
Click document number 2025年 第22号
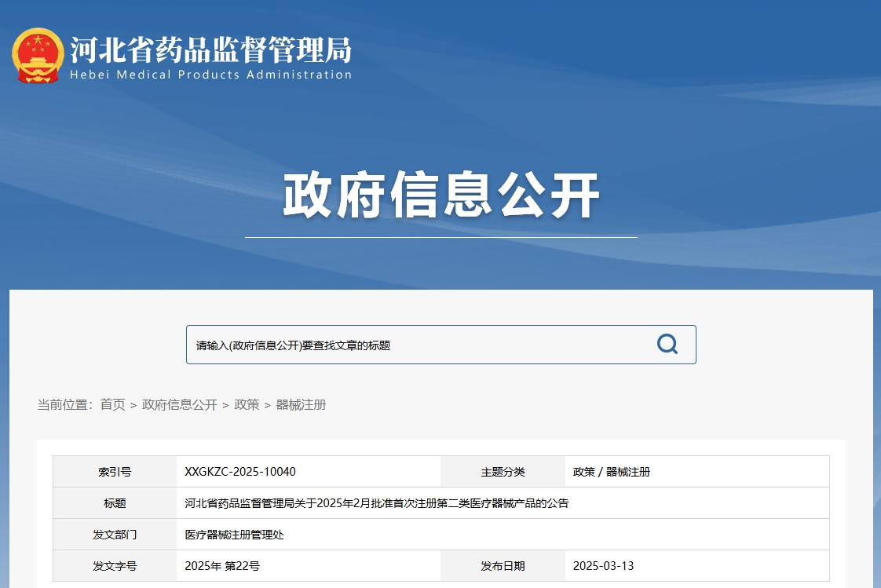(x=222, y=566)
